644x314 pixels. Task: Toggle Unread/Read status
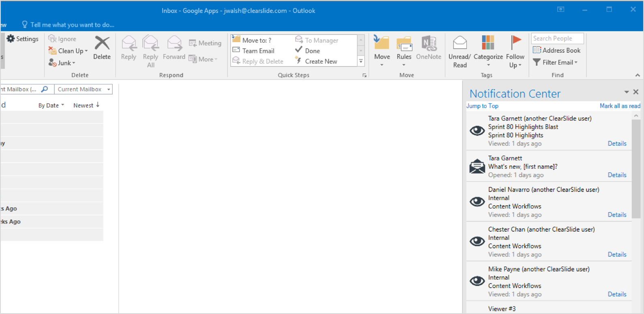click(459, 52)
